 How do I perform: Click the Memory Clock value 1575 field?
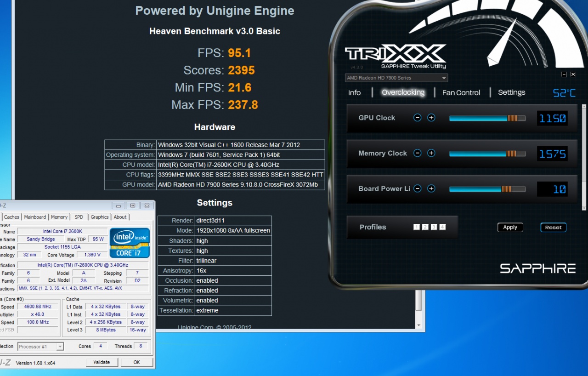tap(552, 154)
